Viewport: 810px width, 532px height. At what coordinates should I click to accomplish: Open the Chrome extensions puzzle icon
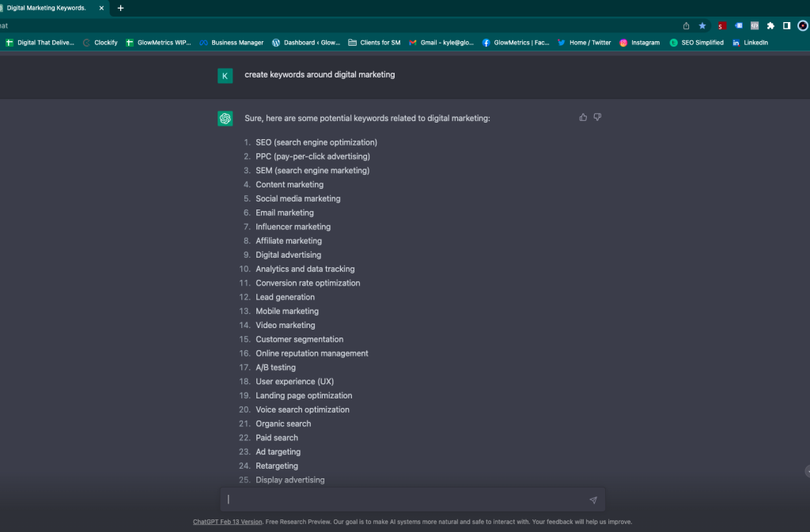pyautogui.click(x=770, y=25)
